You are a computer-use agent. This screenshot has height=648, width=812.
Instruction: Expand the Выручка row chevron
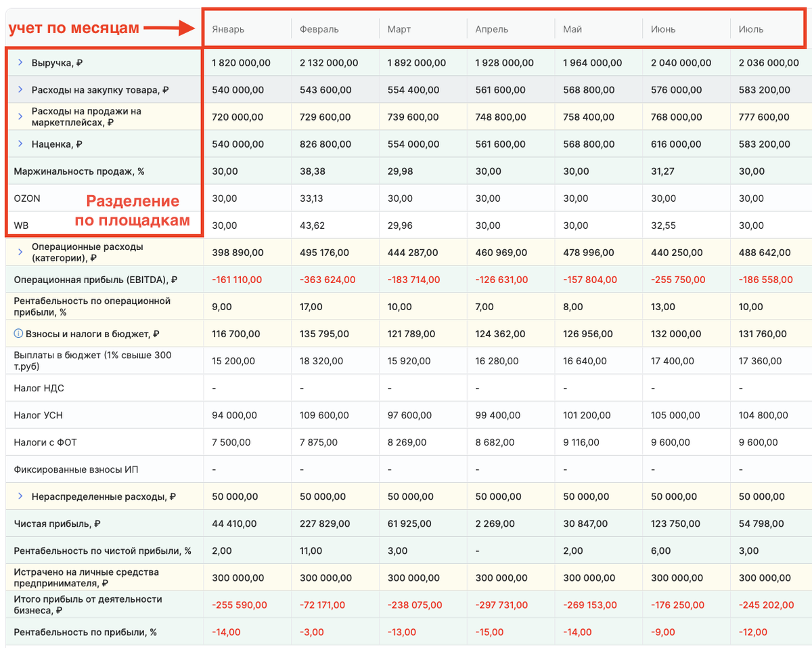click(20, 62)
